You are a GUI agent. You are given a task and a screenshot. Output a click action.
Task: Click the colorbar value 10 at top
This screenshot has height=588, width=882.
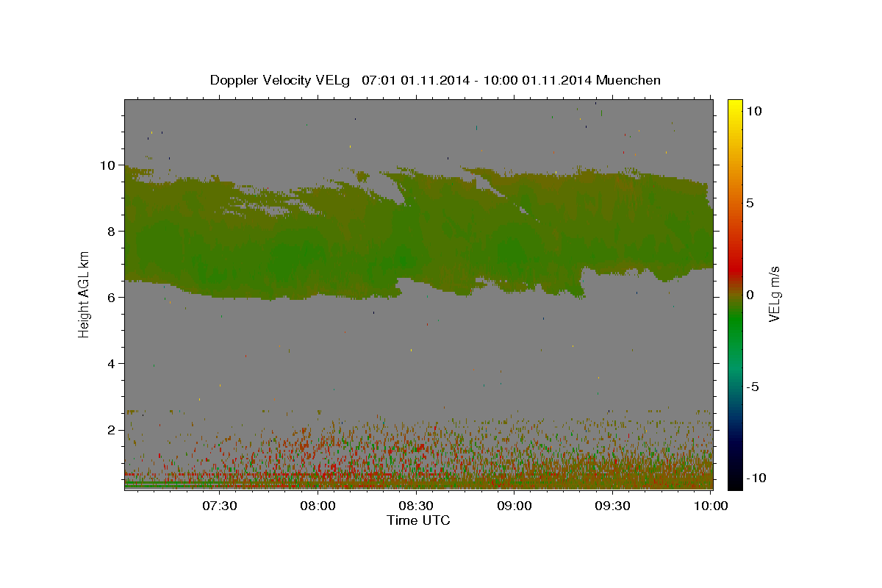pos(753,110)
